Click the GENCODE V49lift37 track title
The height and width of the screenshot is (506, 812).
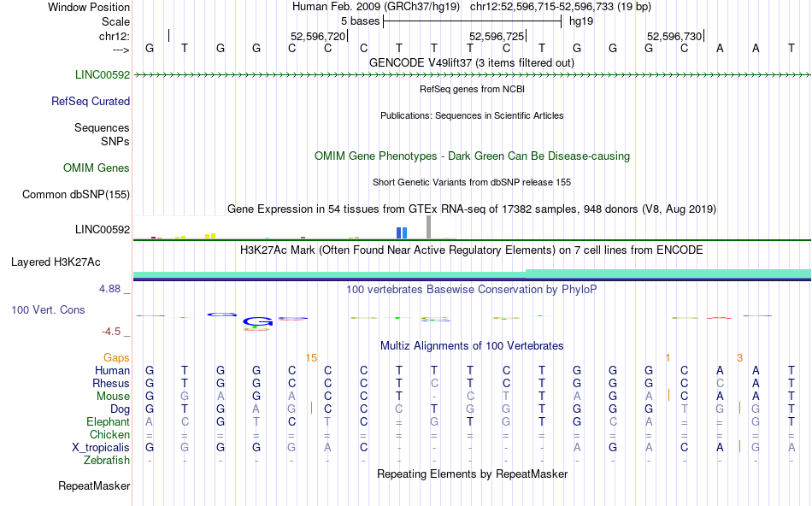coord(471,62)
